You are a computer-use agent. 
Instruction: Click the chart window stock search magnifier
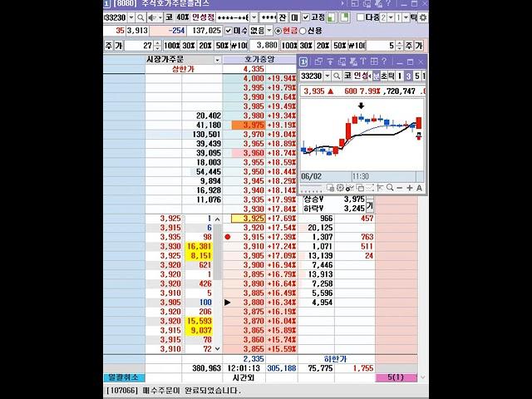pyautogui.click(x=336, y=76)
